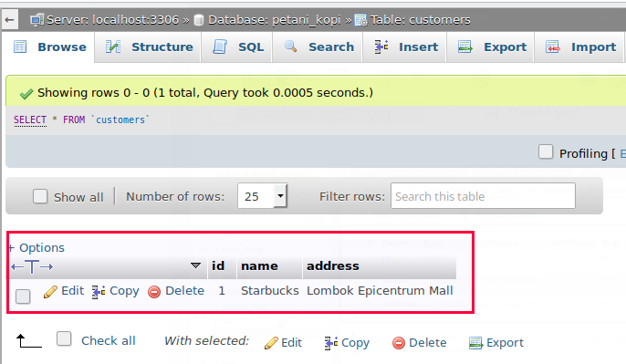The width and height of the screenshot is (626, 364).
Task: Click the pencil Edit icon under With selected
Action: [271, 343]
